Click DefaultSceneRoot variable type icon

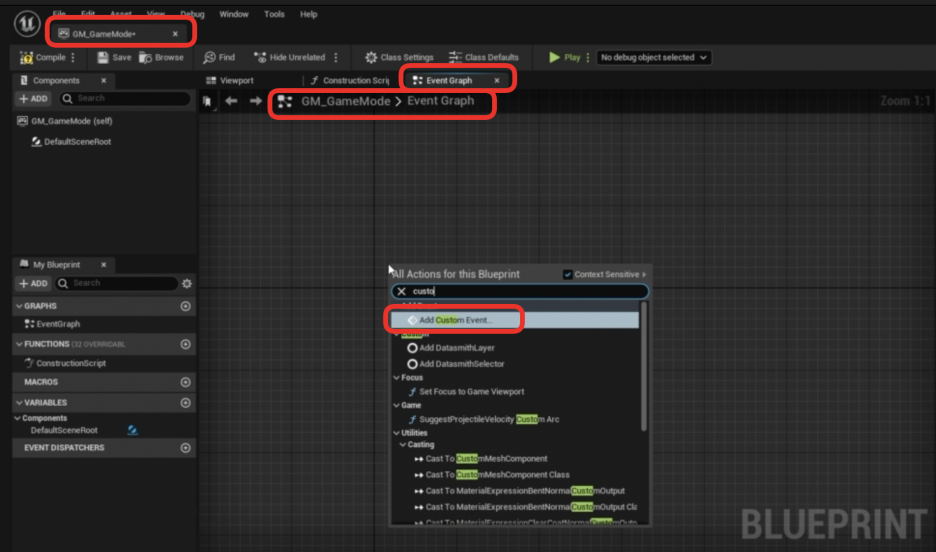coord(133,430)
